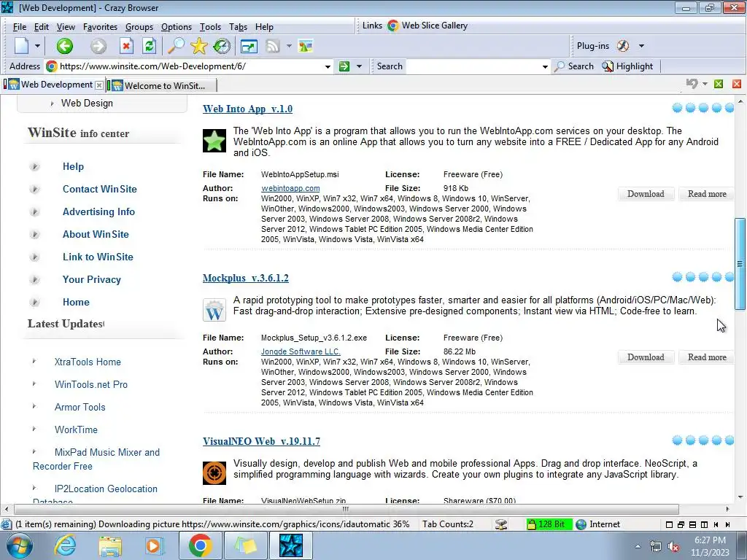The image size is (747, 560).
Task: Click the tile horizontally icon in the status bar
Action: 692,524
